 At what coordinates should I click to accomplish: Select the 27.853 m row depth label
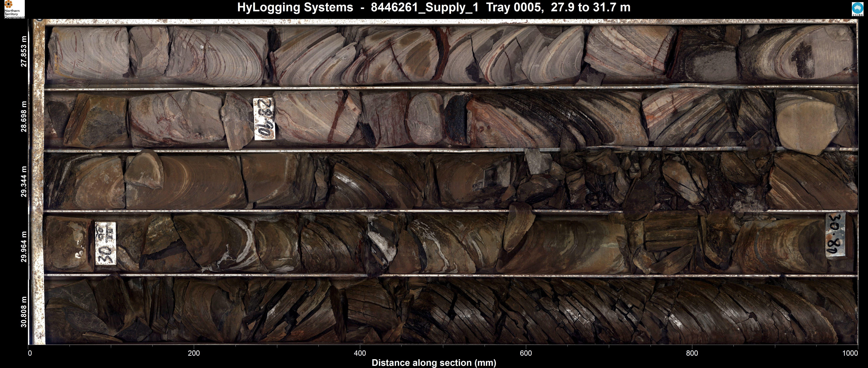click(24, 51)
